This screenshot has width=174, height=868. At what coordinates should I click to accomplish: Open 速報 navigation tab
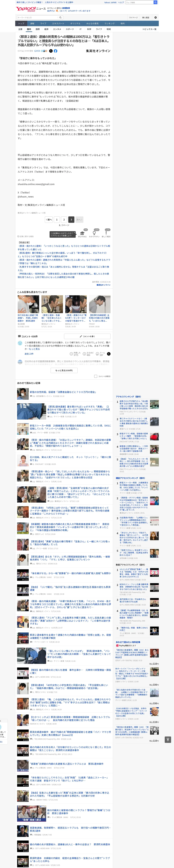(x=32, y=24)
